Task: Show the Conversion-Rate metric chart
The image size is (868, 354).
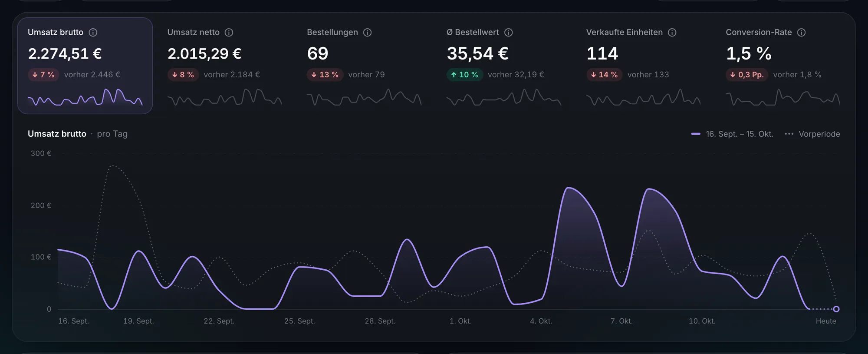Action: (783, 66)
